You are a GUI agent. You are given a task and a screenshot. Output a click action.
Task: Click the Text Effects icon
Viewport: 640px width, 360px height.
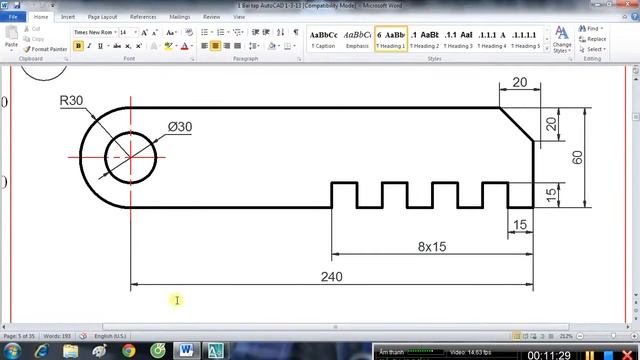[x=154, y=46]
